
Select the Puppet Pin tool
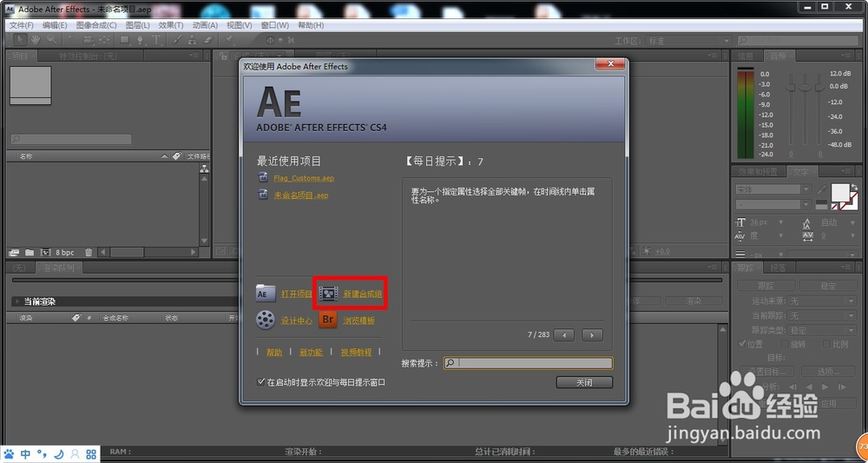(228, 40)
